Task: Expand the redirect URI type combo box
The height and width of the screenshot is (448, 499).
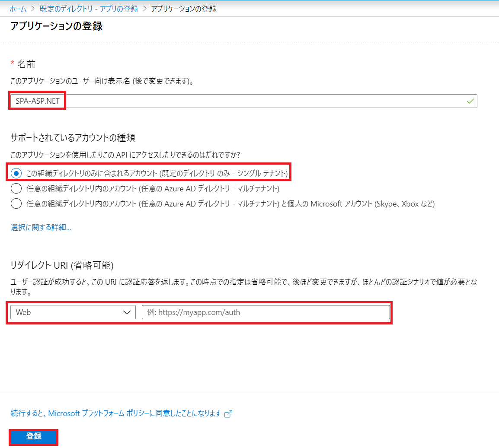Action: click(x=73, y=312)
